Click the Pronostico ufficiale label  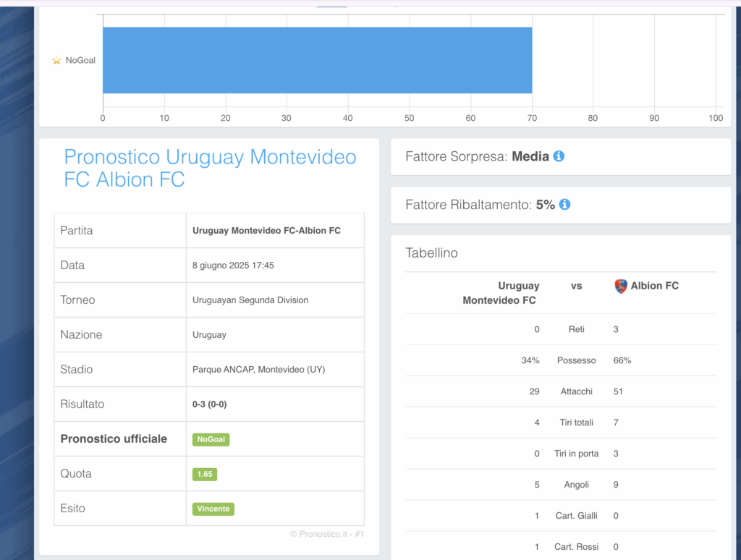[114, 438]
